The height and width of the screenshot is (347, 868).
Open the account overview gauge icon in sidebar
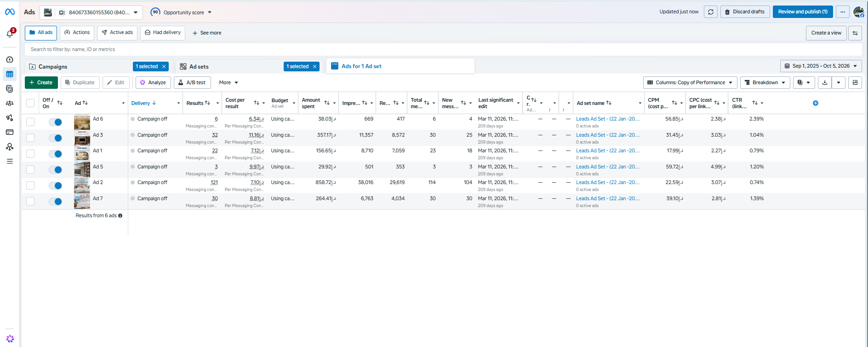10,60
